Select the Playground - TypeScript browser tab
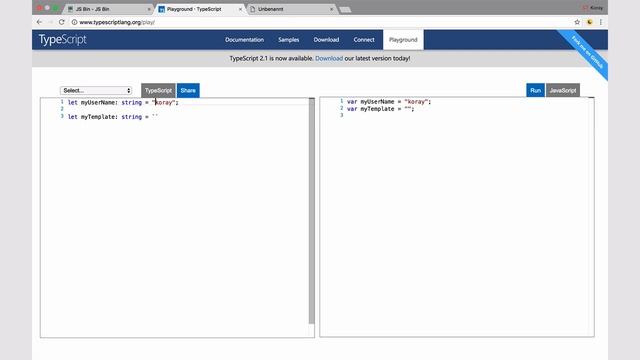Image resolution: width=640 pixels, height=360 pixels. pos(200,9)
